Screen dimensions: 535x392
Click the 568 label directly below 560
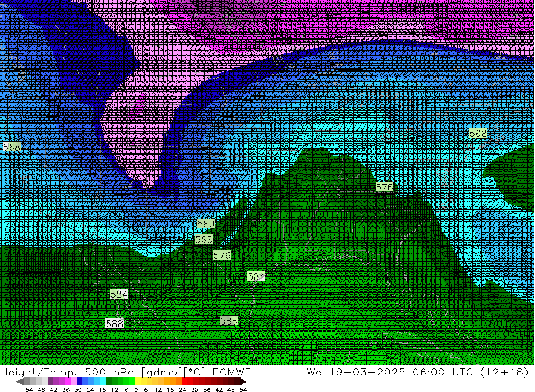[204, 240]
